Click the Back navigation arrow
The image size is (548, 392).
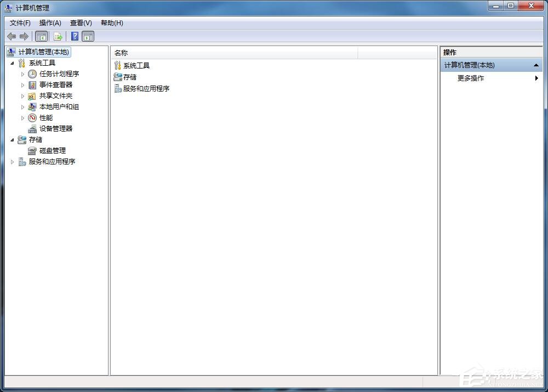pyautogui.click(x=12, y=36)
